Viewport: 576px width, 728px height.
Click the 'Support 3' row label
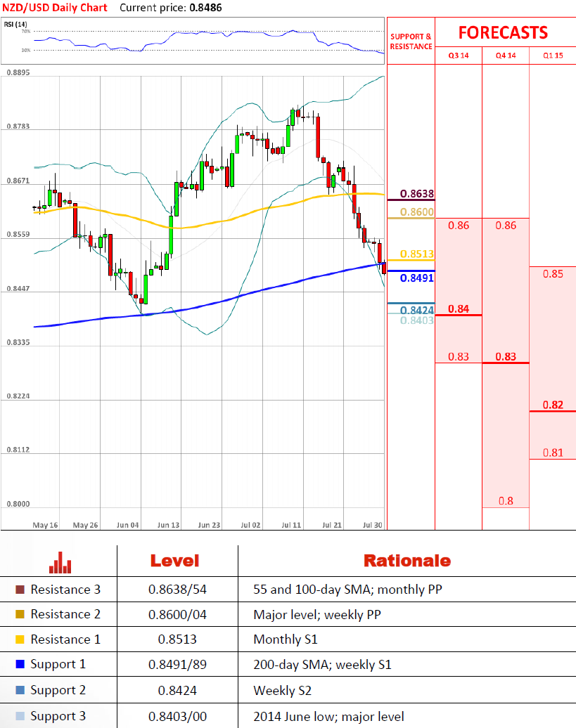[58, 716]
